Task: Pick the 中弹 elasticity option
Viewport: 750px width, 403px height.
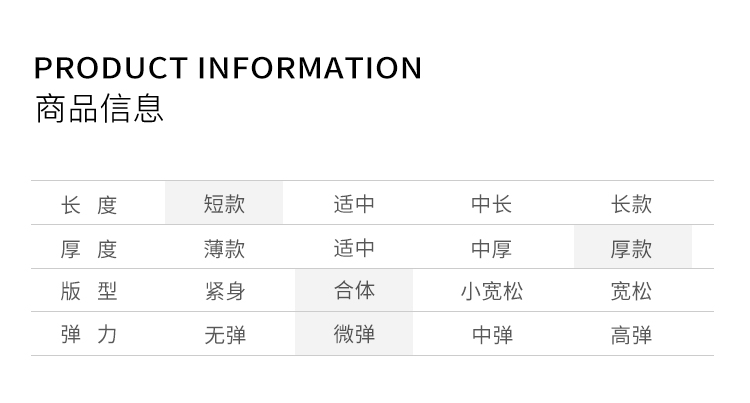Action: click(492, 335)
